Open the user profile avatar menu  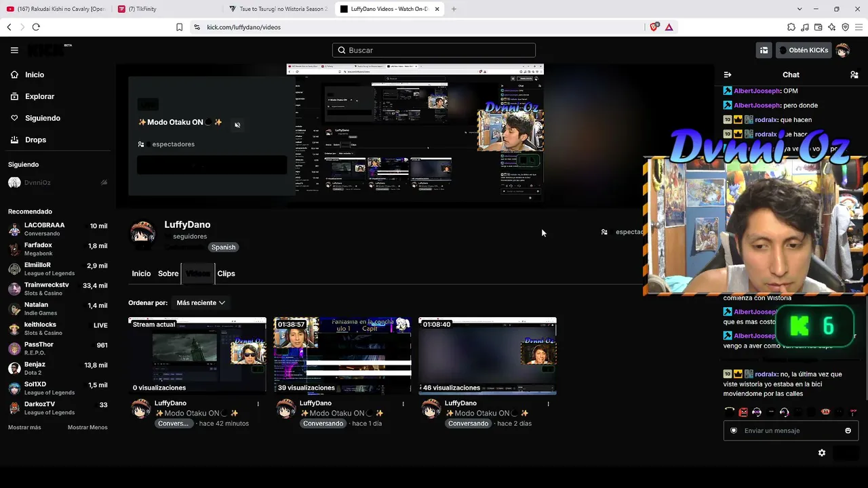pos(842,50)
